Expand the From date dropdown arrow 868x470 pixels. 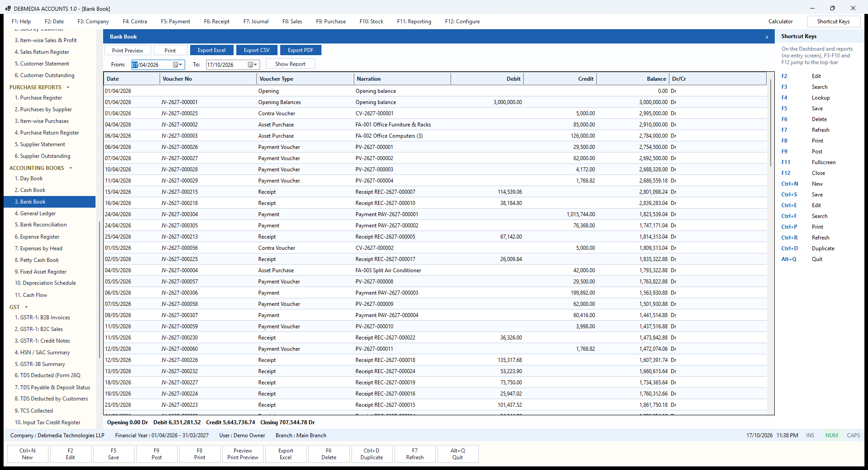pyautogui.click(x=181, y=65)
